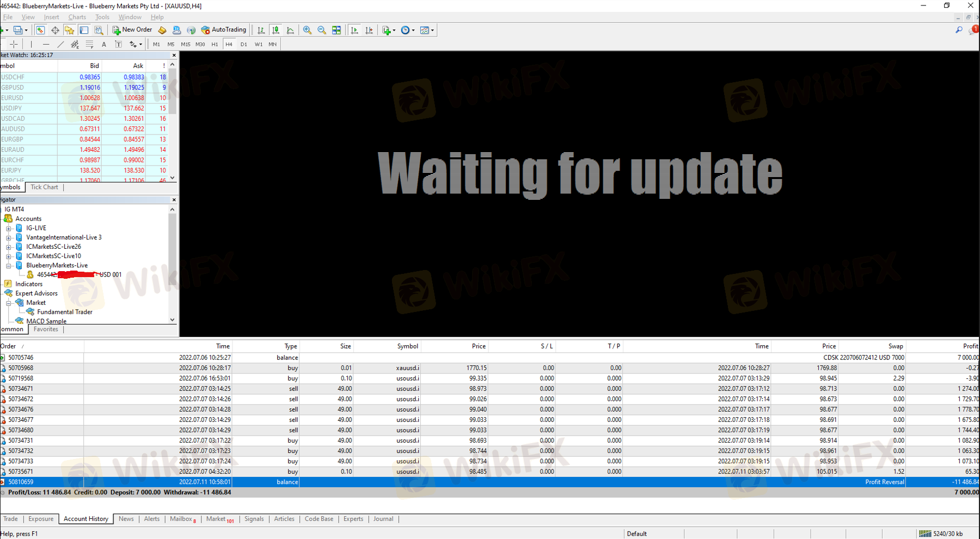The width and height of the screenshot is (980, 539).
Task: Select the Vertical Line tool
Action: click(32, 44)
